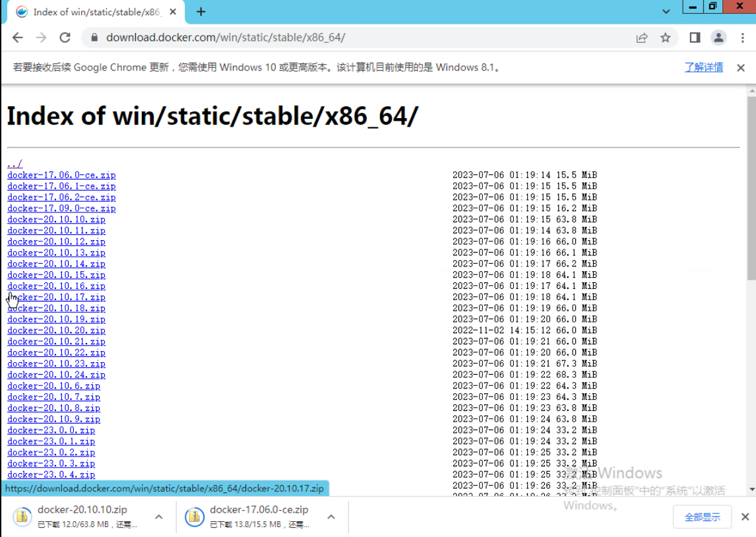Close the downloads shelf
Image resolution: width=756 pixels, height=537 pixels.
click(x=745, y=517)
